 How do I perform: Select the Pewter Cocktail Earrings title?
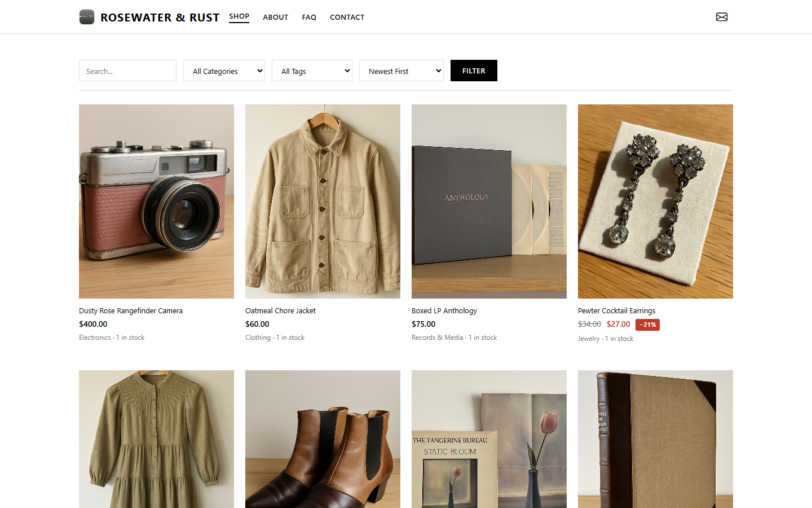point(616,310)
